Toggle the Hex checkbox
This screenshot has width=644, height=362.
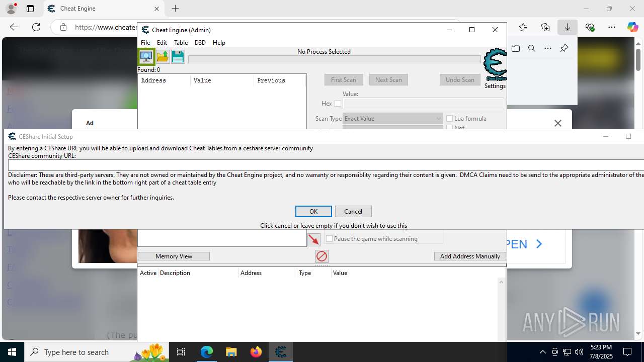[338, 104]
